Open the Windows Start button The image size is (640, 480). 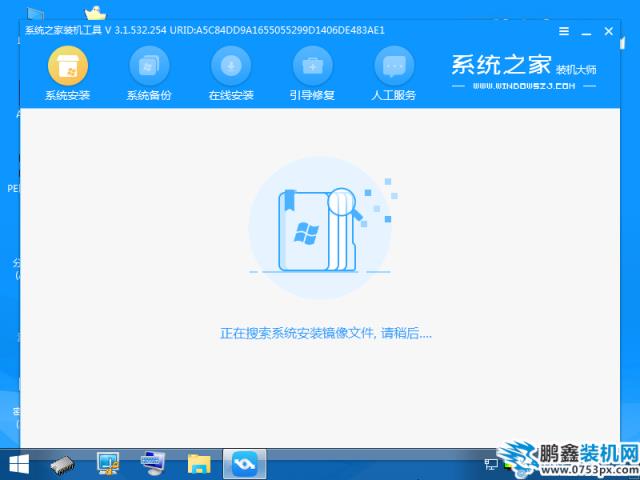tap(18, 463)
